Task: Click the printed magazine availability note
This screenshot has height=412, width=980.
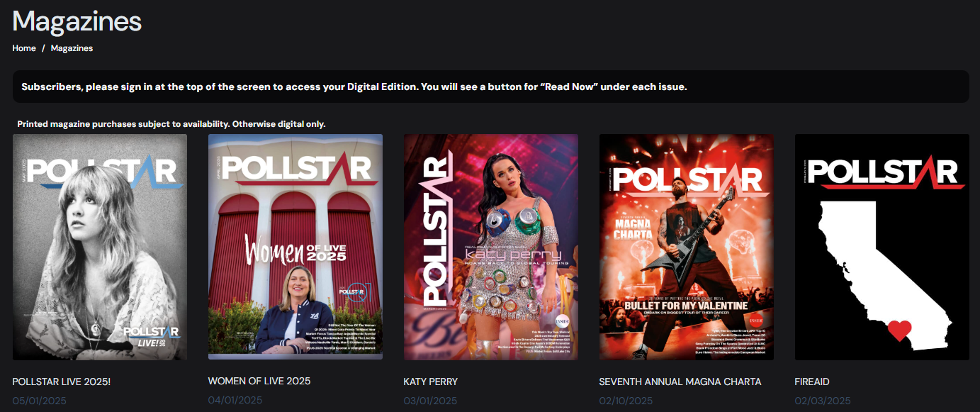Action: pos(171,124)
